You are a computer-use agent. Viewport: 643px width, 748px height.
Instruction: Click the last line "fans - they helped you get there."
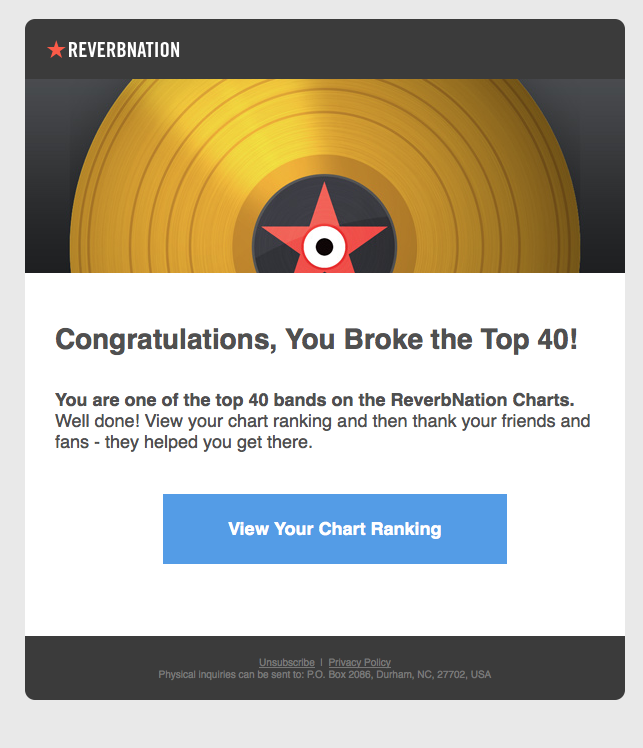click(184, 442)
